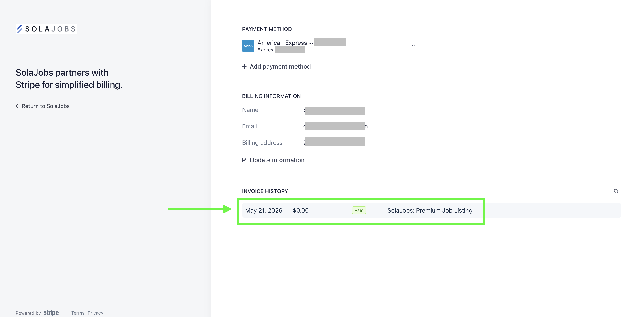Open SolaJobs: Premium Job Listing invoice
Image resolution: width=644 pixels, height=317 pixels.
(x=430, y=210)
